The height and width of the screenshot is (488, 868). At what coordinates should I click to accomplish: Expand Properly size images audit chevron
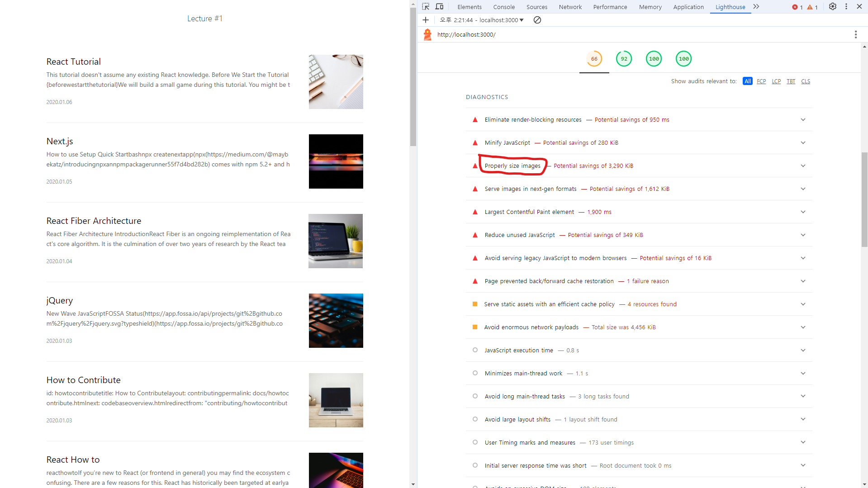pos(803,166)
